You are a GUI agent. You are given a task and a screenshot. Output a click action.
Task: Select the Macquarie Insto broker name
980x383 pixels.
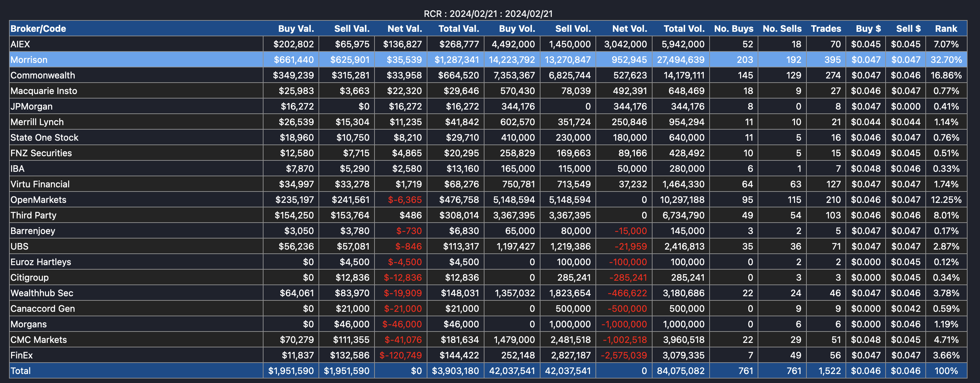(44, 91)
